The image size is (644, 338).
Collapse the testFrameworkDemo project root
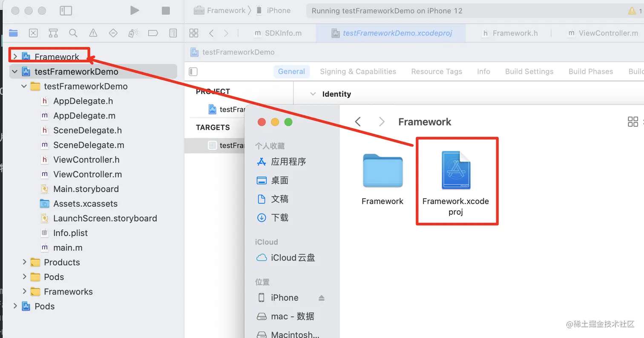click(x=15, y=71)
